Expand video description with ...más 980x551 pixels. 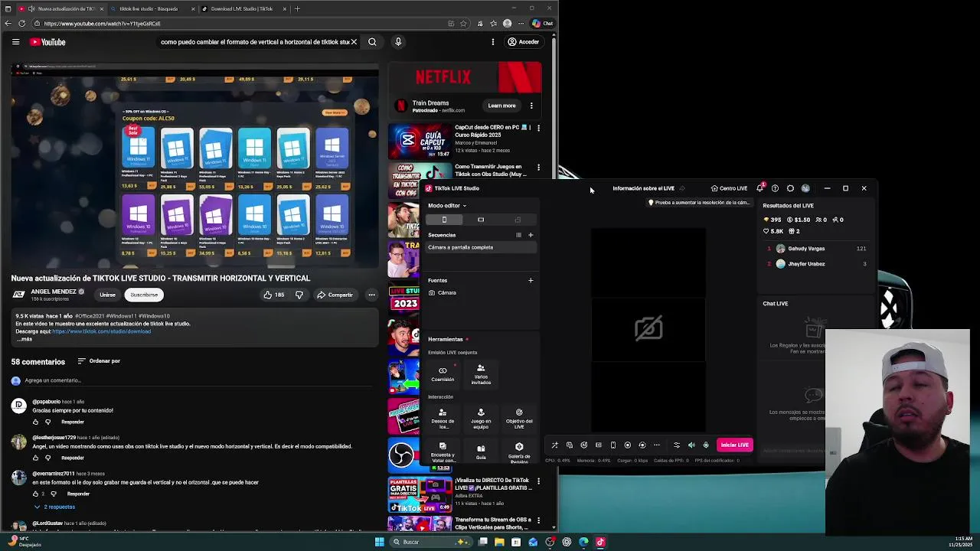24,339
